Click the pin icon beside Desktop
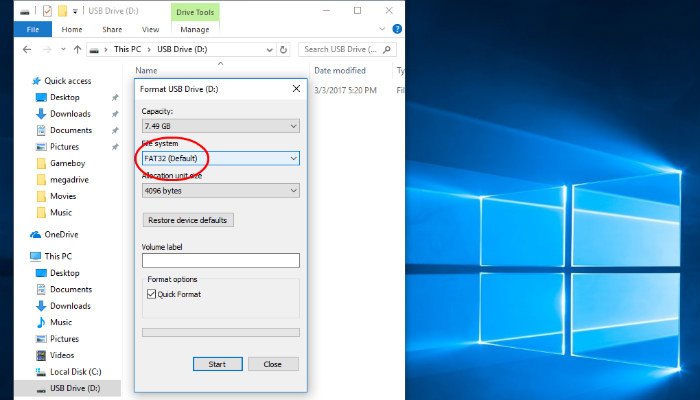Screen dimensions: 700x400 115,97
